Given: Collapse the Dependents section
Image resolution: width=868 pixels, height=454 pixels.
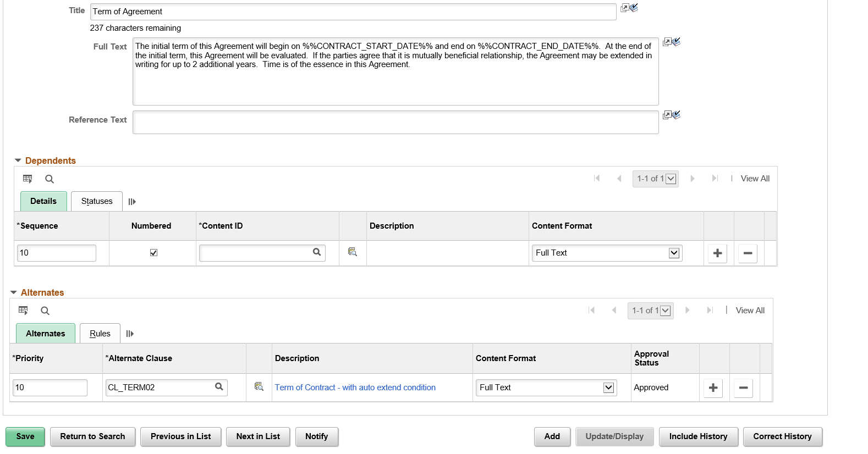Looking at the screenshot, I should point(18,160).
